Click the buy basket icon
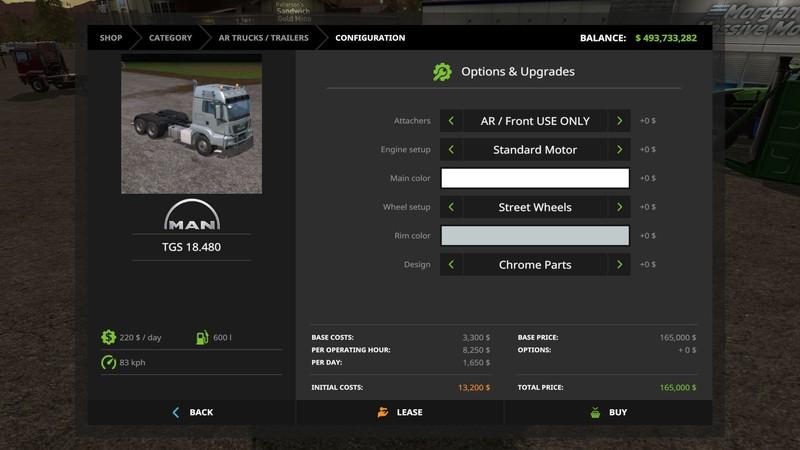The height and width of the screenshot is (450, 800). [x=594, y=412]
